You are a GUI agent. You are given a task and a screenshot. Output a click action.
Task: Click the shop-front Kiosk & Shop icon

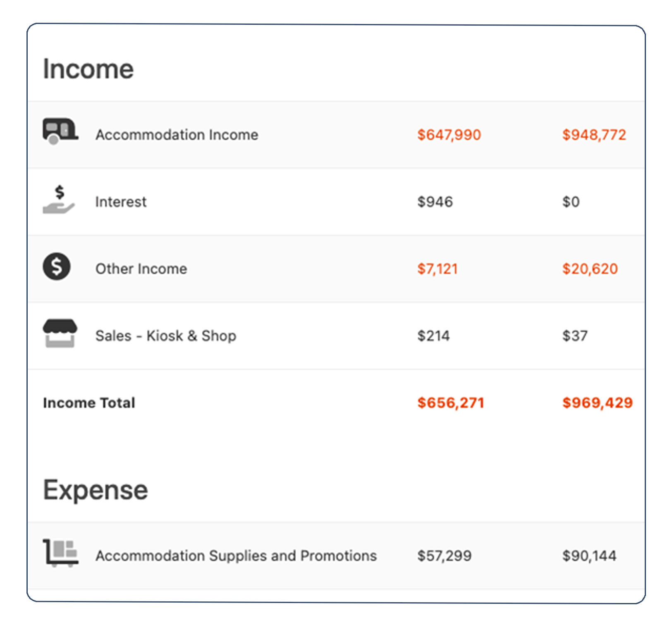pyautogui.click(x=60, y=333)
